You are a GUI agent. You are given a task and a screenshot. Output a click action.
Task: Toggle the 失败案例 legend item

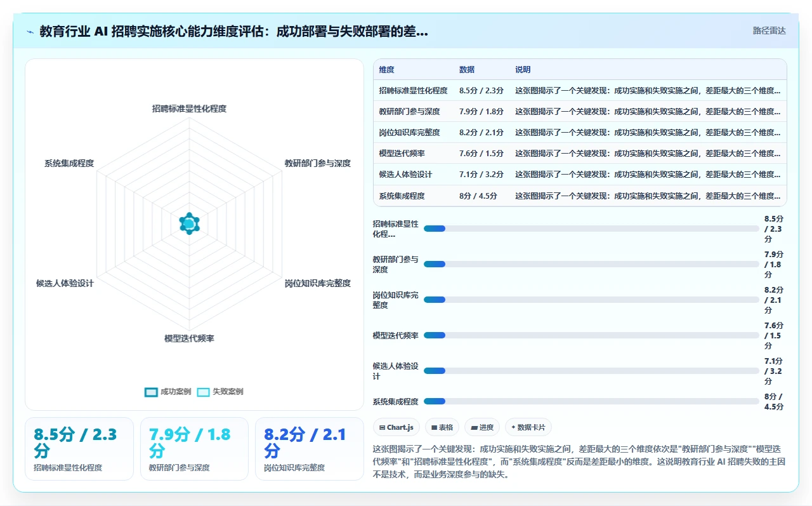(x=220, y=392)
